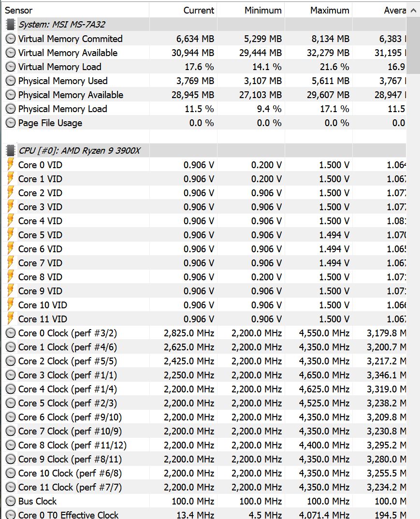Image resolution: width=420 pixels, height=519 pixels.
Task: Click the gauge icon next to Page File Usage
Action: tap(10, 123)
